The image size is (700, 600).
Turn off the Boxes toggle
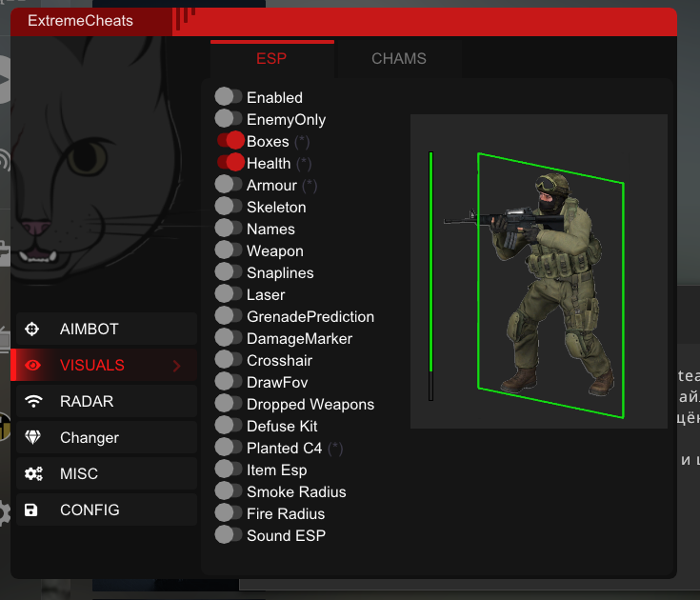point(230,140)
